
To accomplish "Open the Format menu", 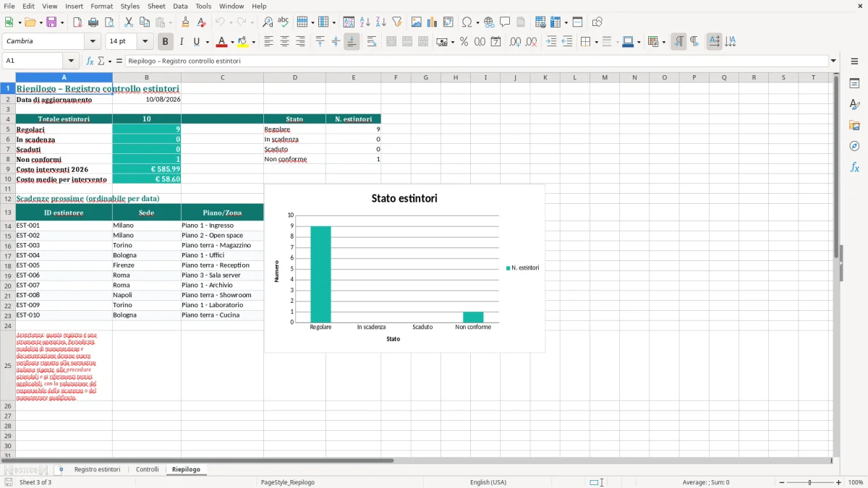I will click(x=101, y=6).
